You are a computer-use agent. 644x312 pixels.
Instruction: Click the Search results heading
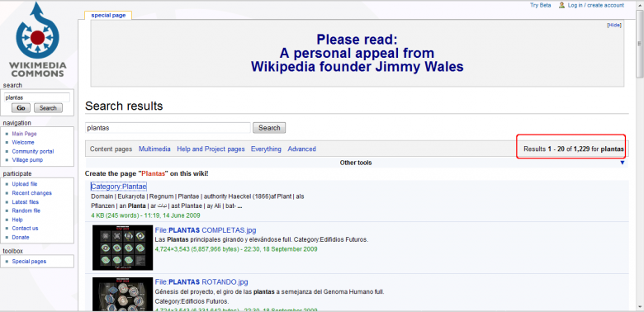[124, 106]
